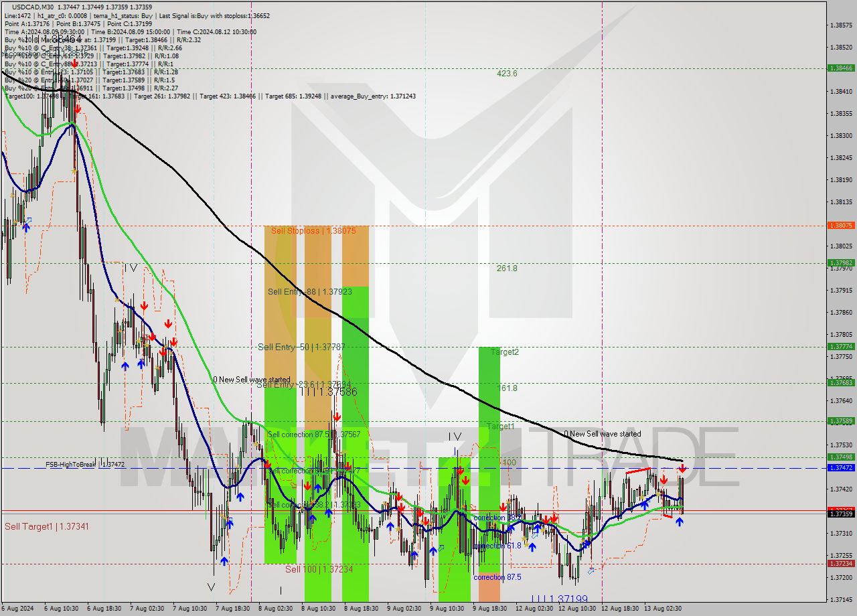Select the Line:1472 info text
This screenshot has width=857, height=616.
17,15
